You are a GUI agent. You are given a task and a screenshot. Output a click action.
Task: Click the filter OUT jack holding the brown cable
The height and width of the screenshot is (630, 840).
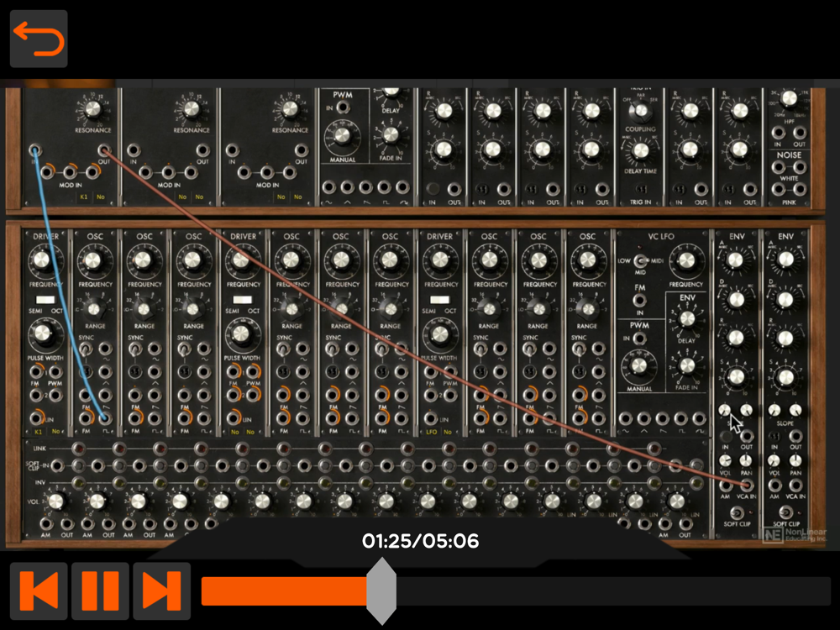[104, 150]
